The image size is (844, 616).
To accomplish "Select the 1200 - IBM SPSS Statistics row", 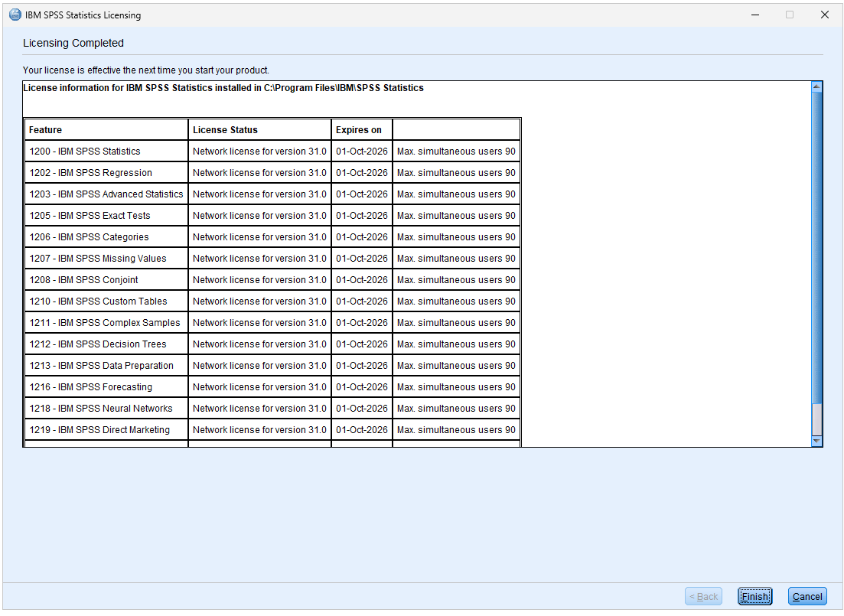I will click(85, 152).
